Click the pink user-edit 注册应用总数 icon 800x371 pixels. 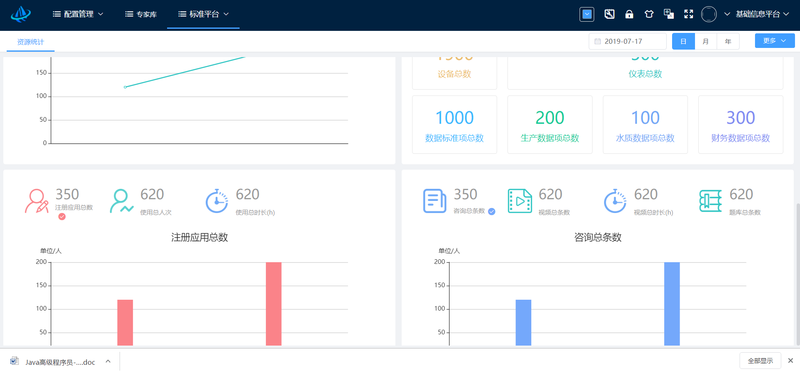(37, 201)
